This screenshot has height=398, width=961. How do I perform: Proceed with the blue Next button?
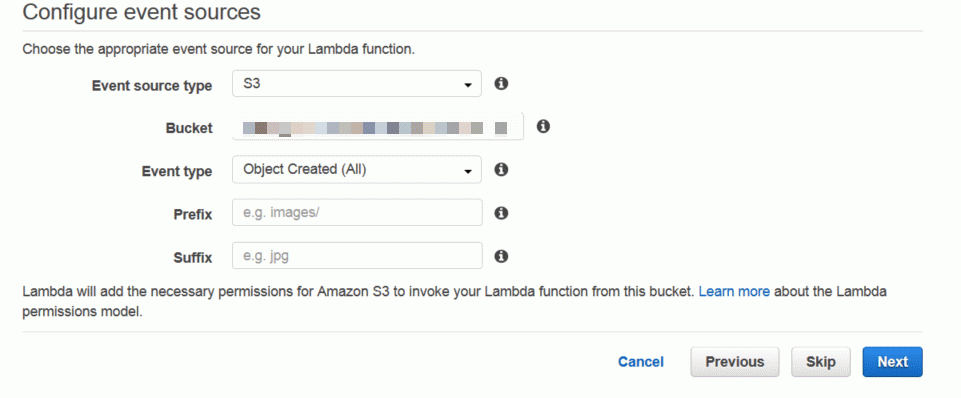(x=892, y=362)
